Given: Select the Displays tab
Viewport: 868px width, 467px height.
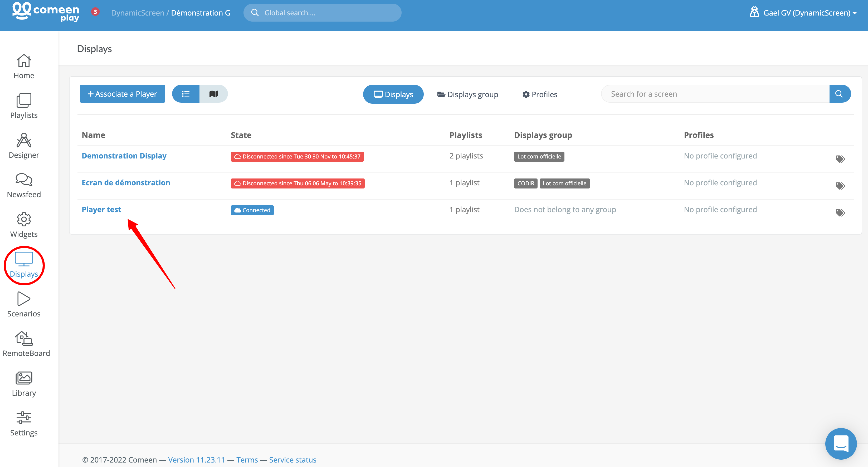Looking at the screenshot, I should click(x=393, y=94).
